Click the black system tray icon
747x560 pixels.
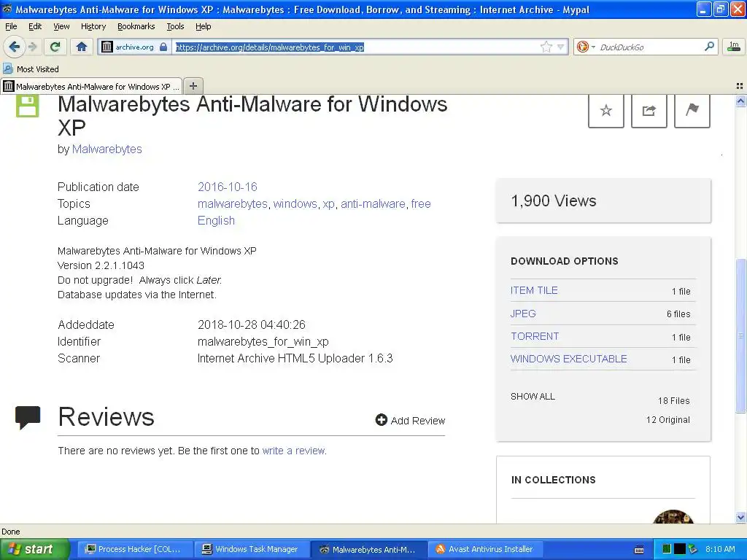tap(680, 549)
